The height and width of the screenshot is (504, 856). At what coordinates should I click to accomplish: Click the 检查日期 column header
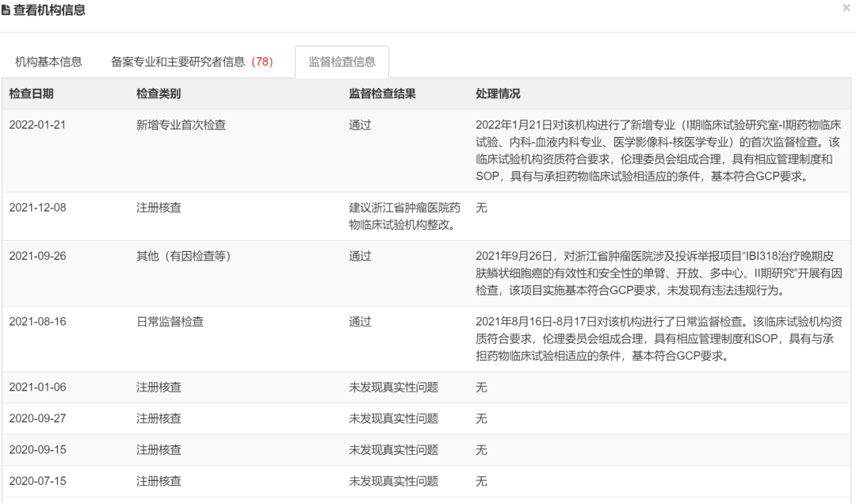(32, 94)
